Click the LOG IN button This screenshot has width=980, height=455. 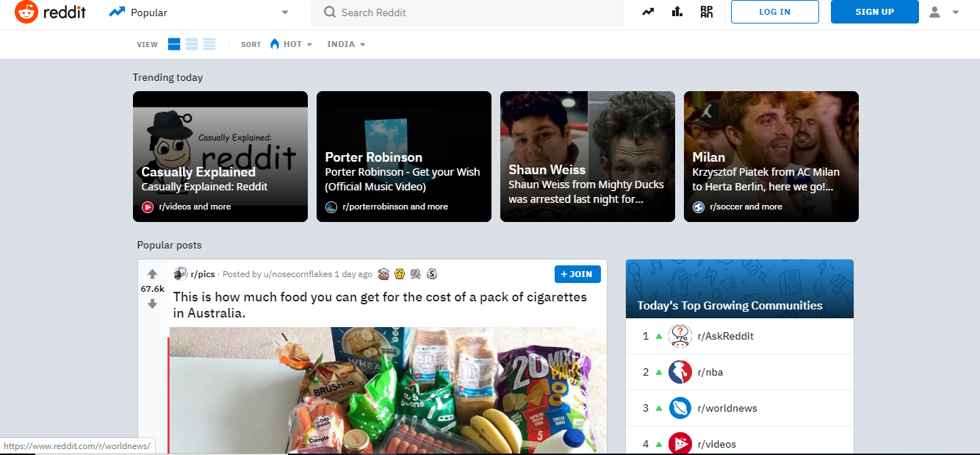pos(775,12)
